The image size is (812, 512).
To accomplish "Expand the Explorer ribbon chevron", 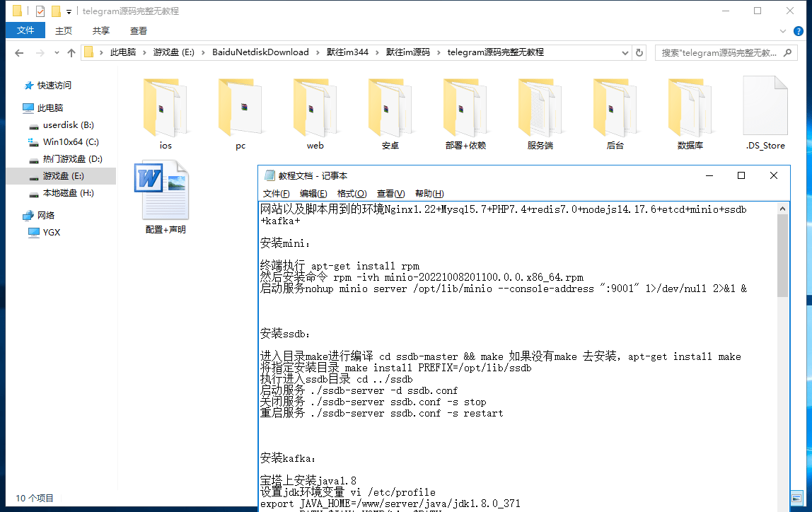I will click(783, 31).
